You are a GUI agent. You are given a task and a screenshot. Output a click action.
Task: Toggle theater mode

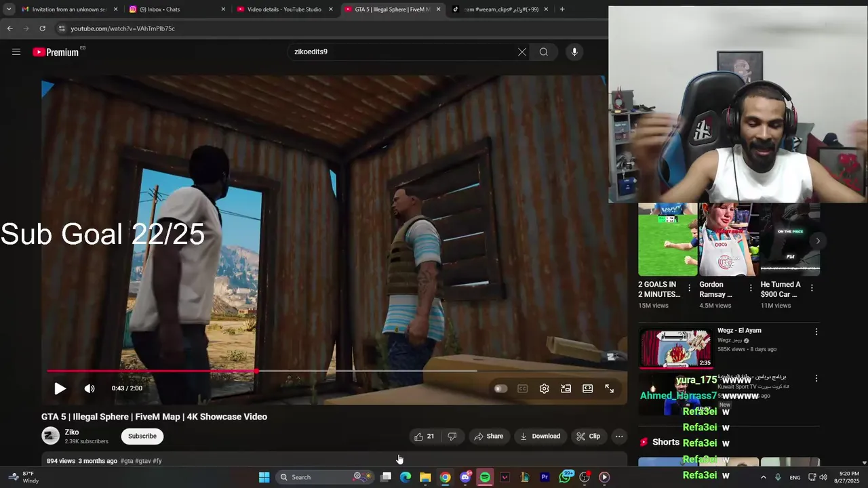[x=587, y=388]
